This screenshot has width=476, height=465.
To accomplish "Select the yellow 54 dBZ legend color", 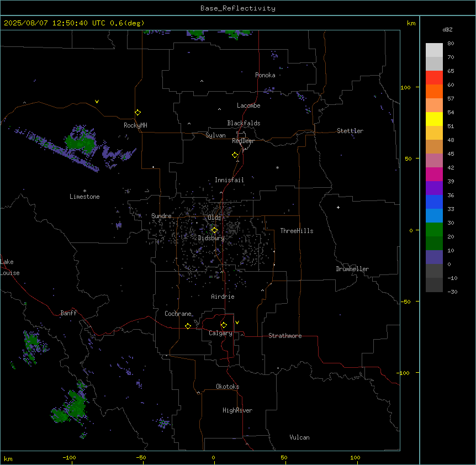I will click(x=434, y=119).
